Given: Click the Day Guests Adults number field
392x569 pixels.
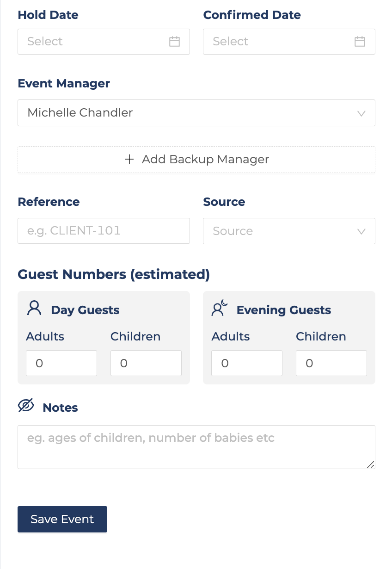Looking at the screenshot, I should tap(61, 363).
